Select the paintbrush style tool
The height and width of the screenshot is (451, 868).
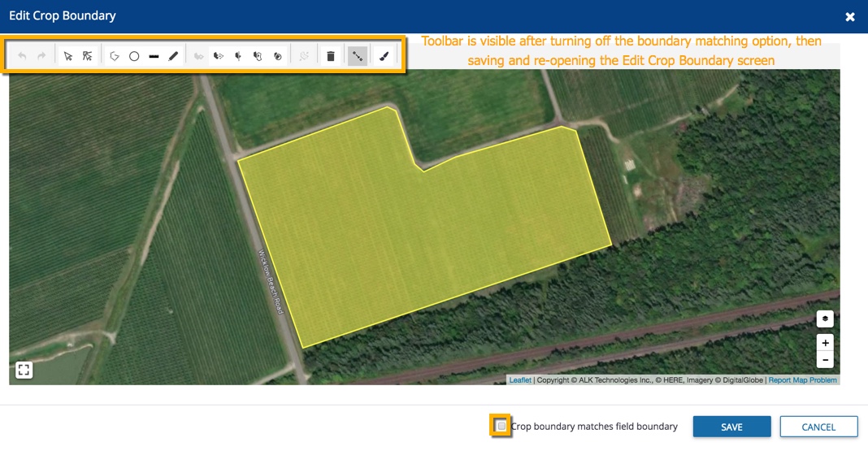384,56
